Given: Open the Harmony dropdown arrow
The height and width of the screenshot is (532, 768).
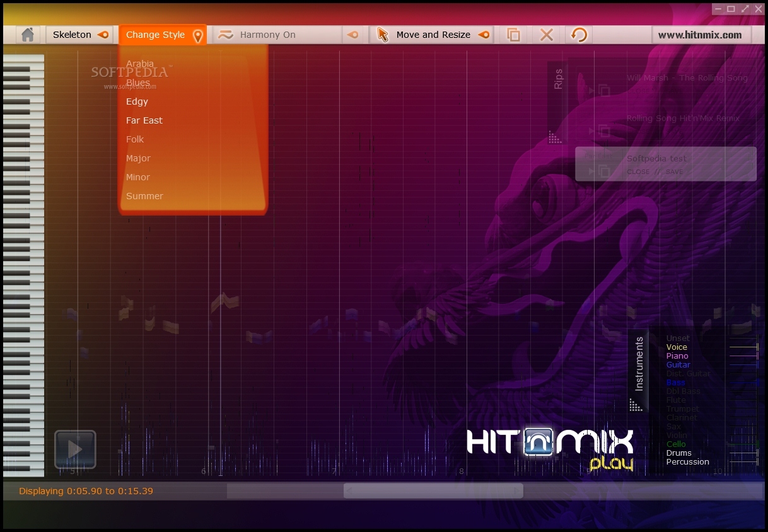Looking at the screenshot, I should point(353,35).
